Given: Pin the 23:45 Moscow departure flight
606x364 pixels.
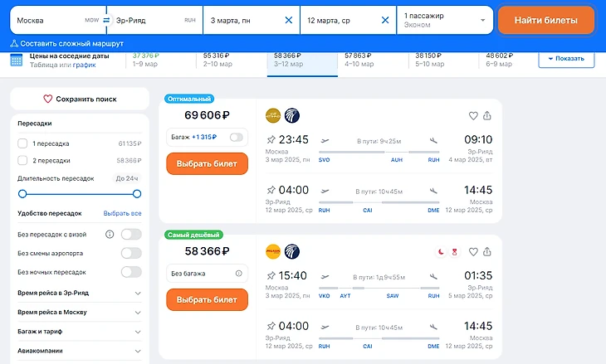Looking at the screenshot, I should point(271,139).
